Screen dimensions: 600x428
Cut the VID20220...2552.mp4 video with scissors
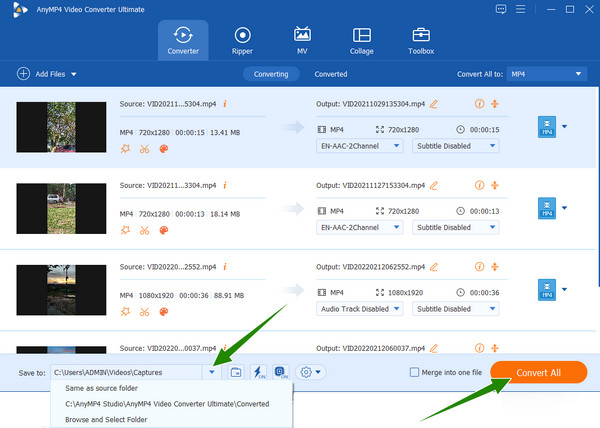pos(144,312)
